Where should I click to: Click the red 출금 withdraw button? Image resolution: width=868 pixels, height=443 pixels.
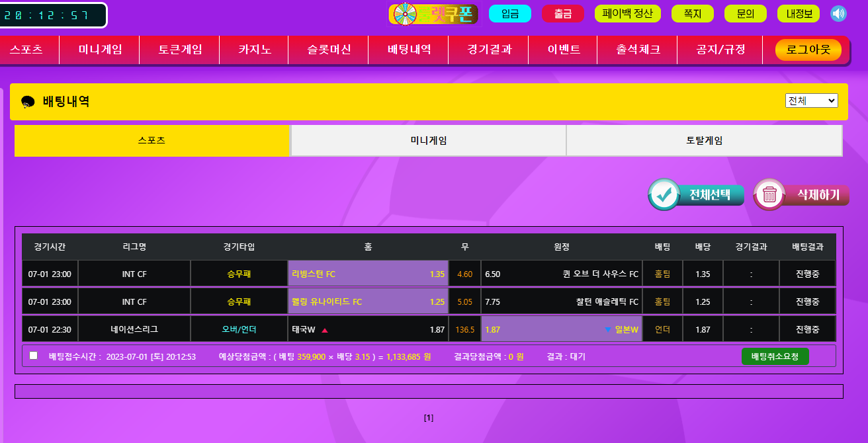(x=562, y=14)
